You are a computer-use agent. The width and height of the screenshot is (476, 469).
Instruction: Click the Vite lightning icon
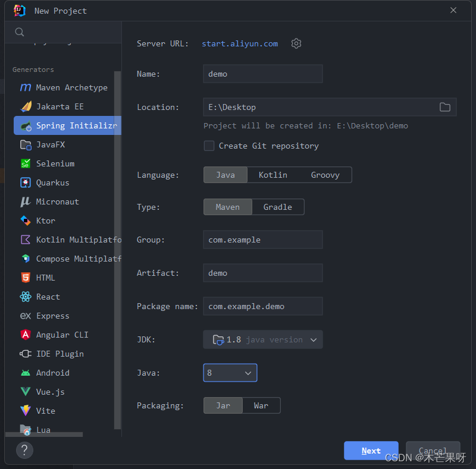(x=26, y=411)
